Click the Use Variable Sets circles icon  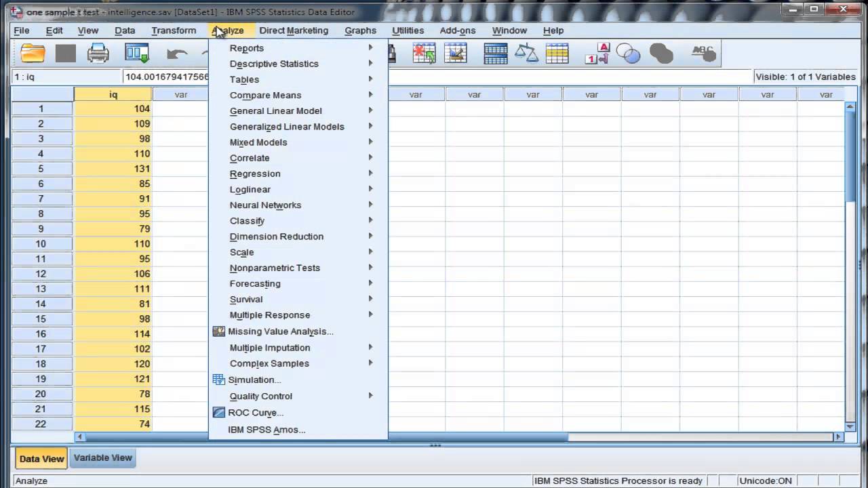coord(629,54)
